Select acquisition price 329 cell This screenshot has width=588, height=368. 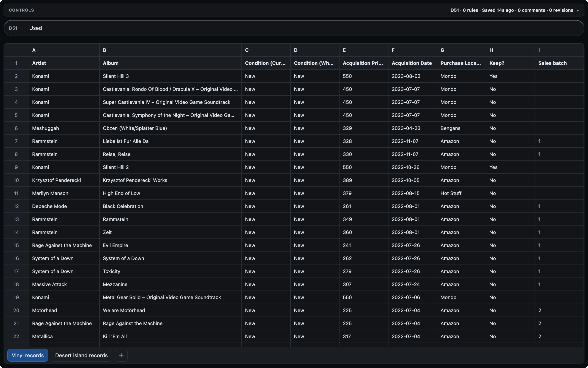[x=363, y=128]
